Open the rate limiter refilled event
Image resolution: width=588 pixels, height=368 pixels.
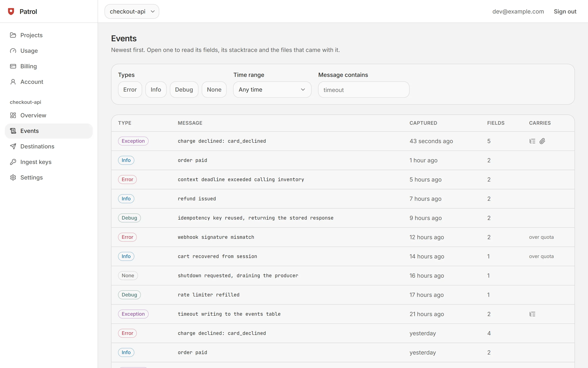pos(343,295)
